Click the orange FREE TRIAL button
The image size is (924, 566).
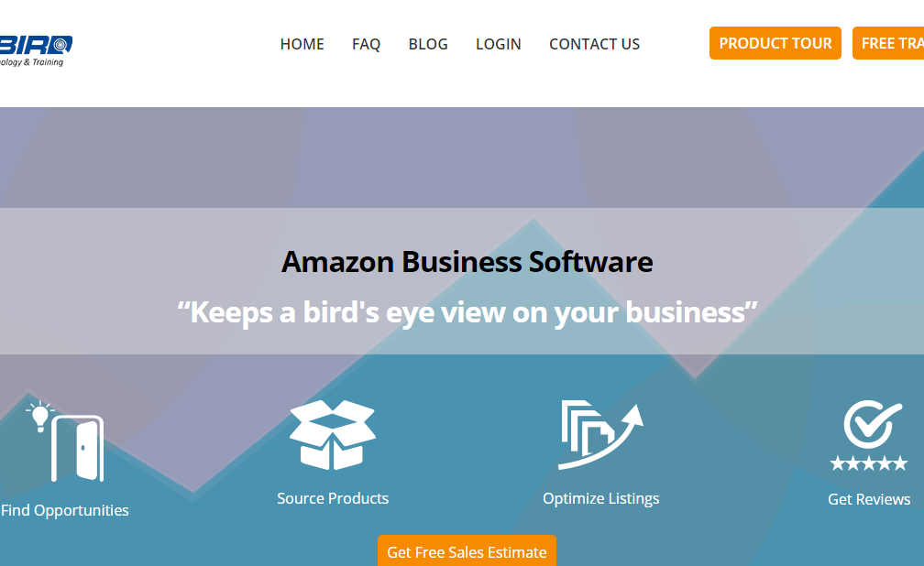(x=888, y=43)
